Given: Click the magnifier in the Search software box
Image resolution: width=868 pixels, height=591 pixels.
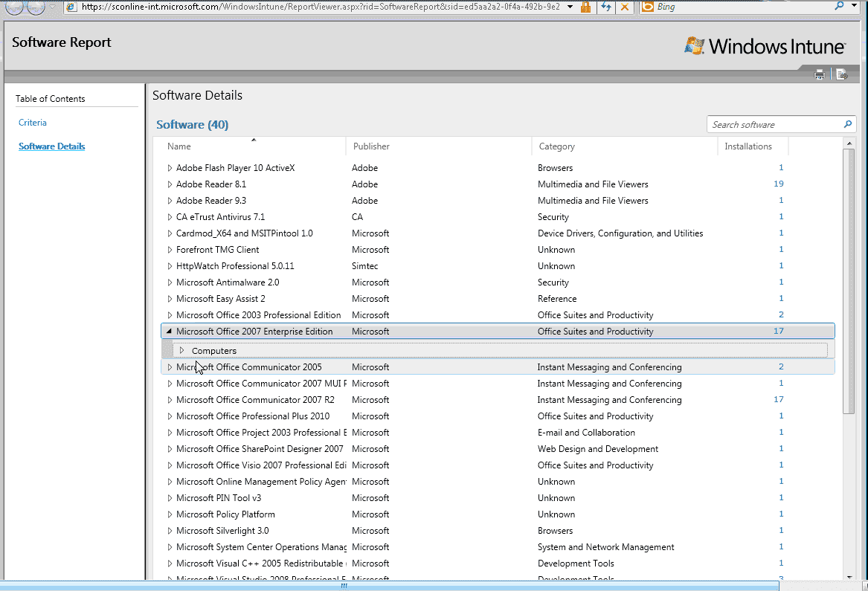Looking at the screenshot, I should (847, 124).
